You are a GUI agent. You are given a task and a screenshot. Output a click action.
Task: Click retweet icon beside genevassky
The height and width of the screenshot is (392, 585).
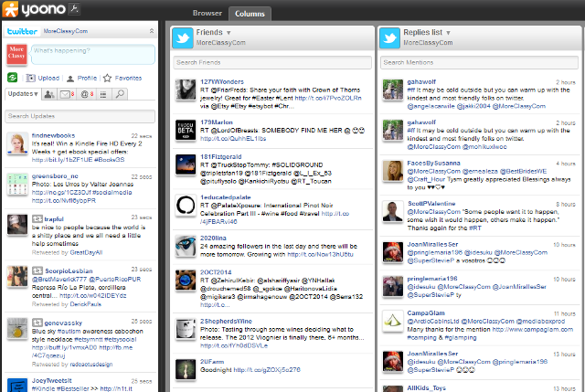[x=37, y=323]
